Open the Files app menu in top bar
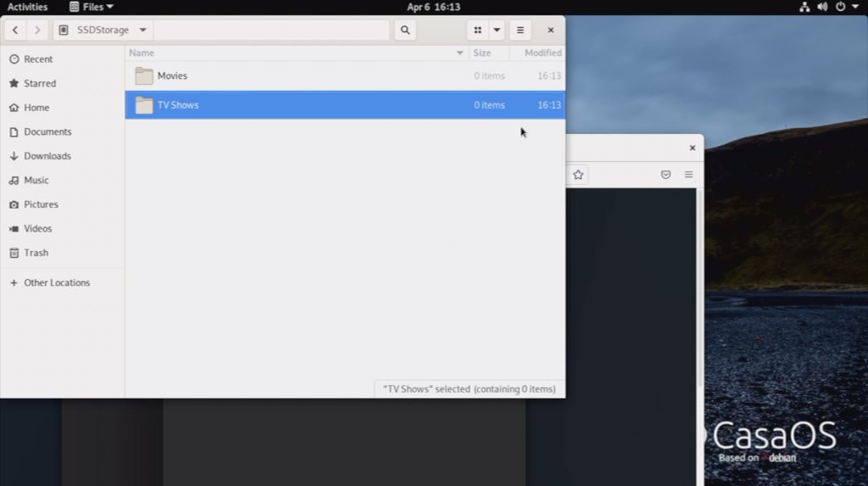The height and width of the screenshot is (486, 868). click(92, 7)
